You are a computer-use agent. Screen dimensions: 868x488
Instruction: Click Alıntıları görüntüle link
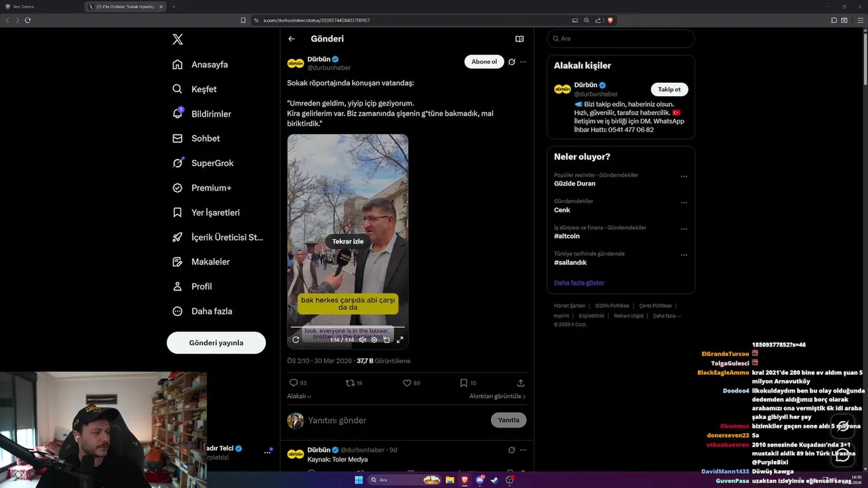tap(498, 396)
